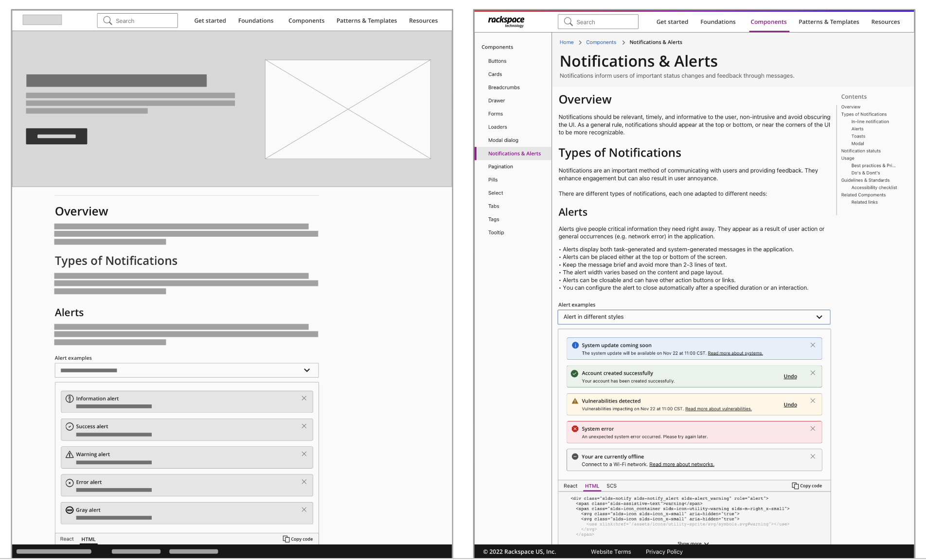Close the wireframe Warning alert
Viewport: 926px width, 560px height.
click(304, 454)
